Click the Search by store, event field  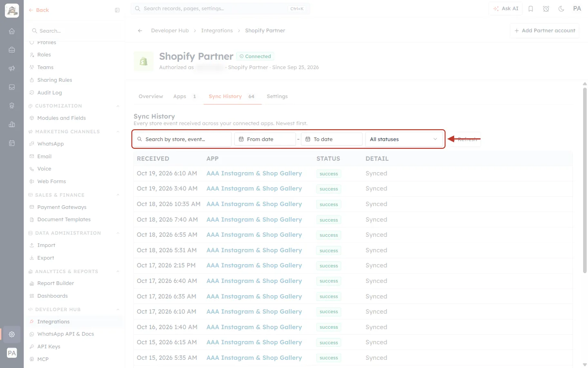(182, 139)
